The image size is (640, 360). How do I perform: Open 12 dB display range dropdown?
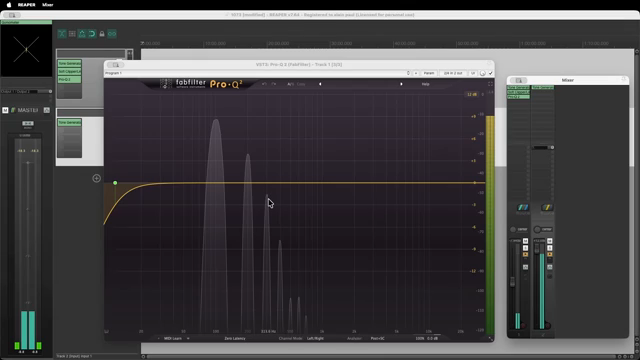472,94
